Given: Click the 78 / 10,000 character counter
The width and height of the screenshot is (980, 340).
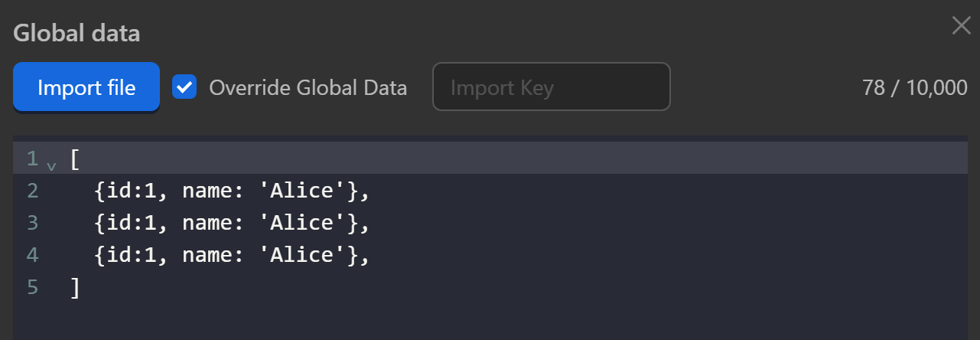Looking at the screenshot, I should pyautogui.click(x=914, y=88).
